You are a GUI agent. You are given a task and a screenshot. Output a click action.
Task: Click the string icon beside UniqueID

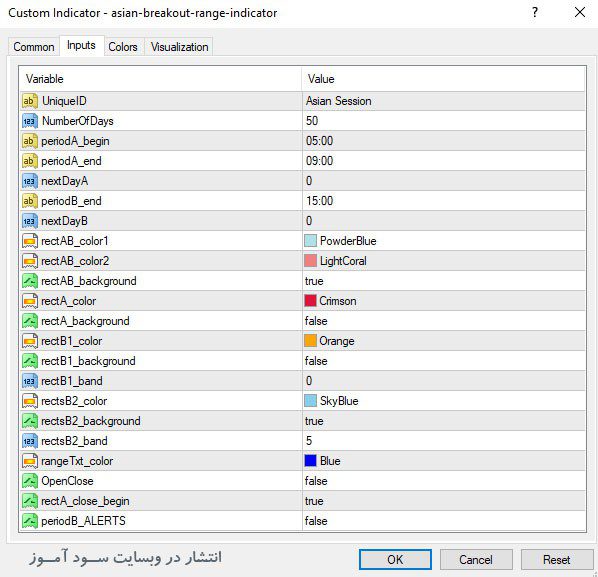click(30, 101)
